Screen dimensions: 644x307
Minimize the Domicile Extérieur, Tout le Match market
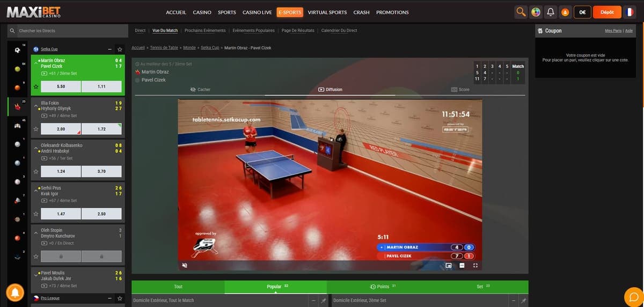(314, 301)
